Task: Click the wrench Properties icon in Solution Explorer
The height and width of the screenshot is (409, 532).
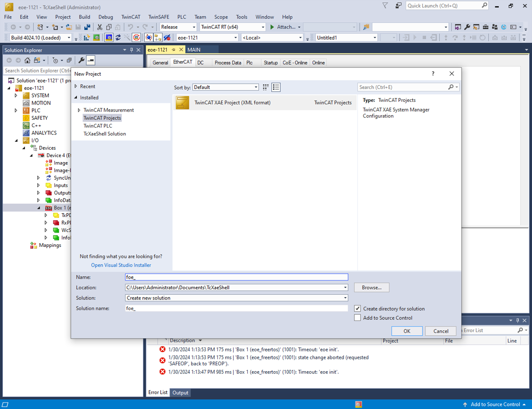Action: (82, 60)
